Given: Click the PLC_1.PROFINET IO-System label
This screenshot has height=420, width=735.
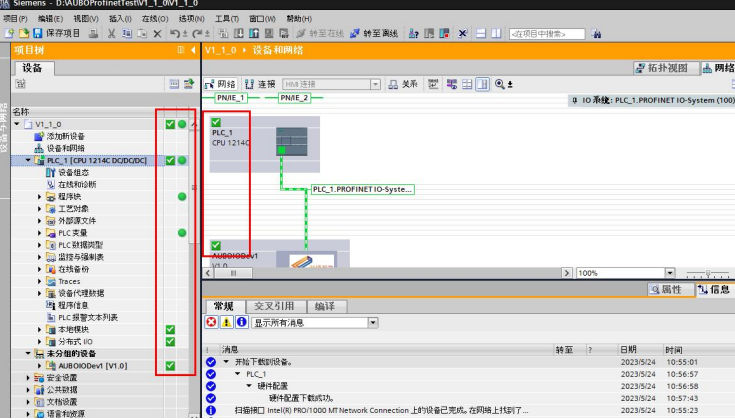Looking at the screenshot, I should [x=362, y=189].
